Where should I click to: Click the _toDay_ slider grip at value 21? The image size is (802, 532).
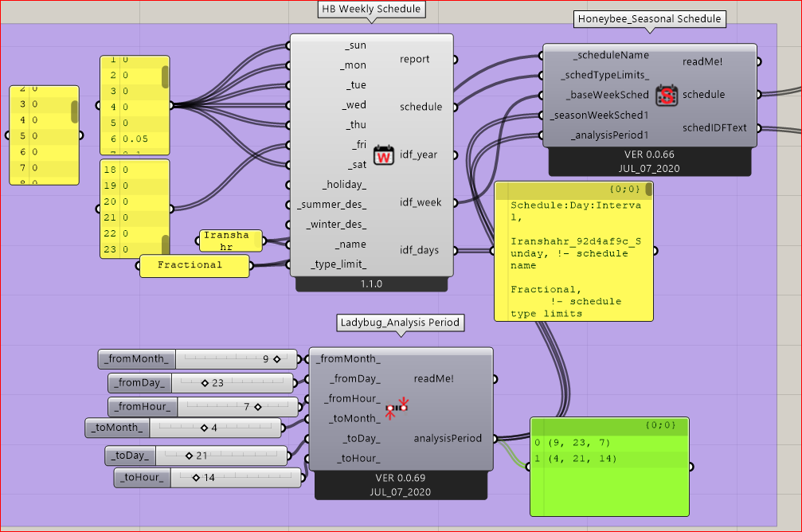[190, 456]
